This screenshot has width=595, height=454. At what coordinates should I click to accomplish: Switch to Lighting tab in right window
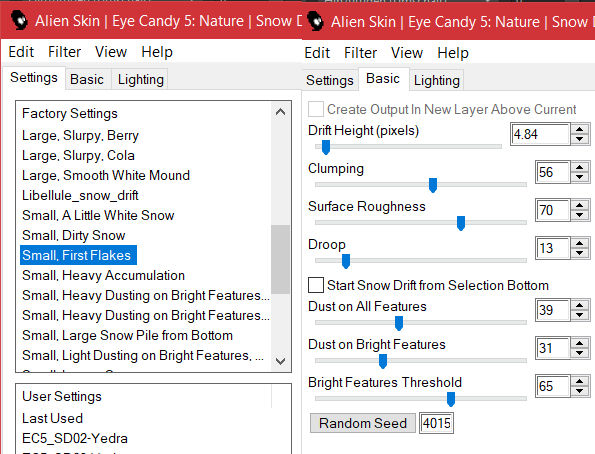tap(436, 80)
